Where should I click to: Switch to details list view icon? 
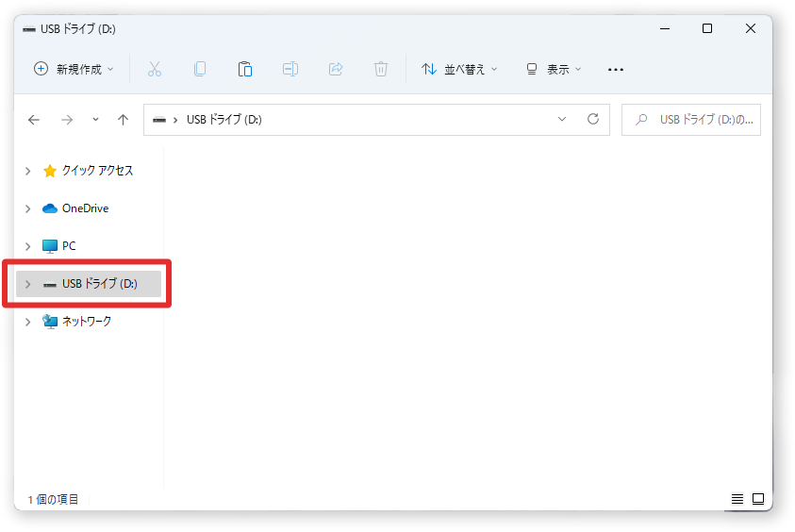[x=737, y=499]
